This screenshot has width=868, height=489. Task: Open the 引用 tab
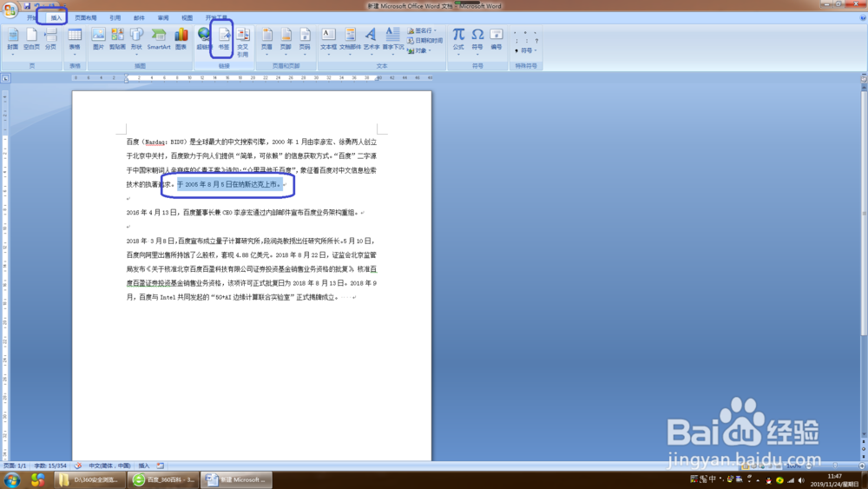115,17
